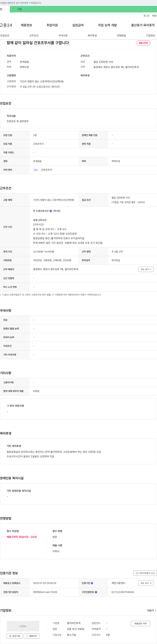This screenshot has width=157, height=644.
Task: Click the 진료보조 및 일반업무 job description
Action: (x=17, y=121)
